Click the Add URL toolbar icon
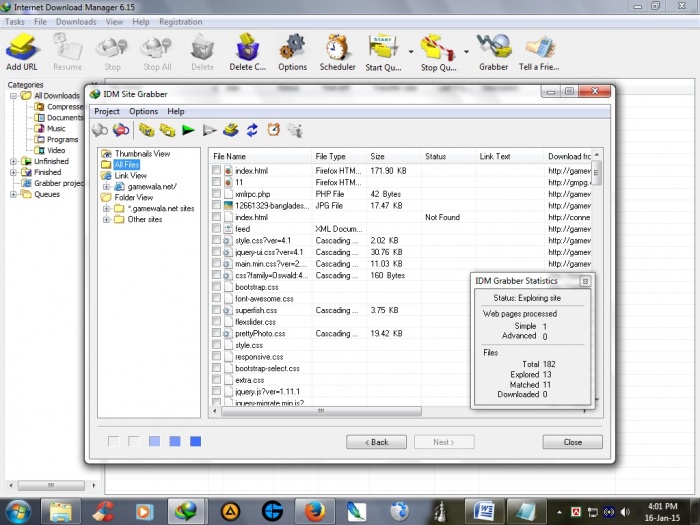Viewport: 700px width, 525px height. (21, 50)
